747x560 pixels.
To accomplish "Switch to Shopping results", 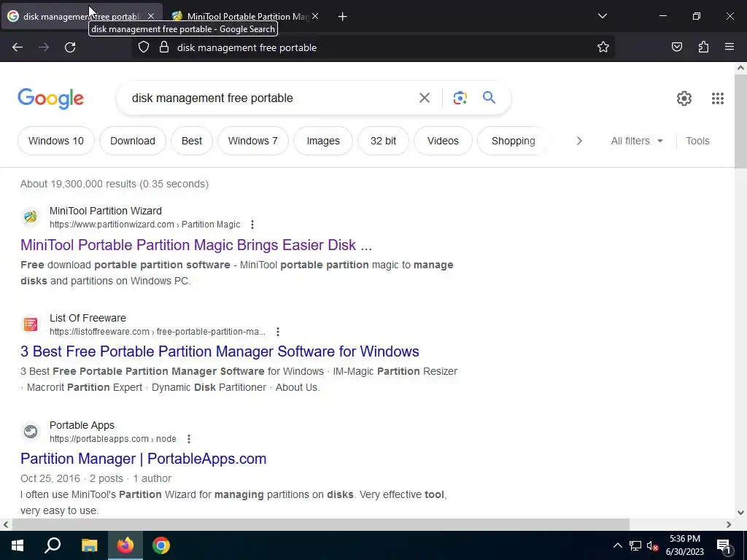I will 513,141.
